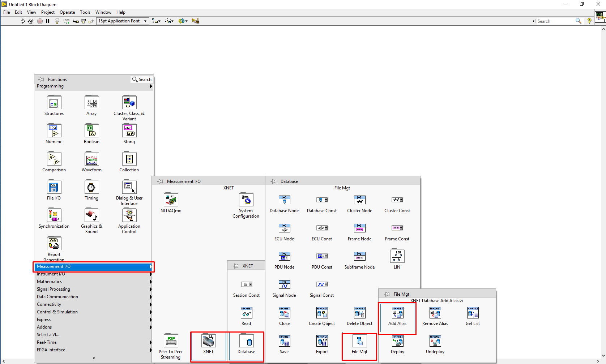Select the Create Object function
Screen dimensions: 606x364
coord(322,313)
